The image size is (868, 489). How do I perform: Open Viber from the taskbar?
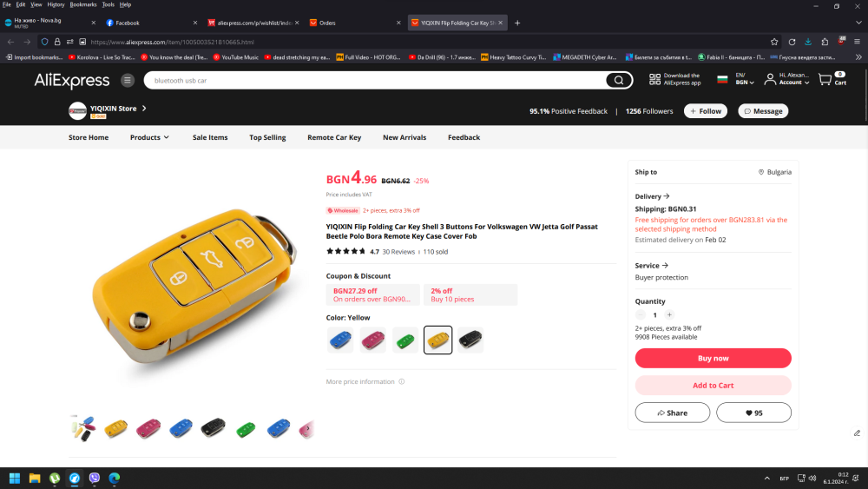(x=94, y=478)
